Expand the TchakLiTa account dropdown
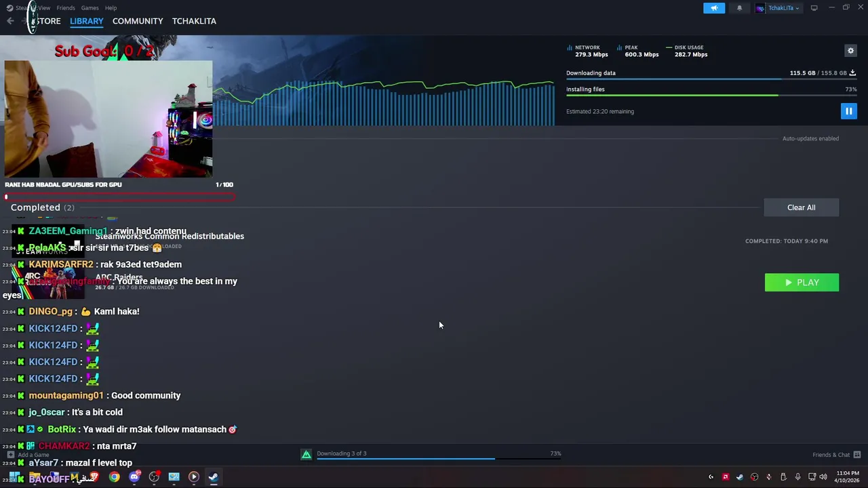The height and width of the screenshot is (488, 868). pos(780,8)
